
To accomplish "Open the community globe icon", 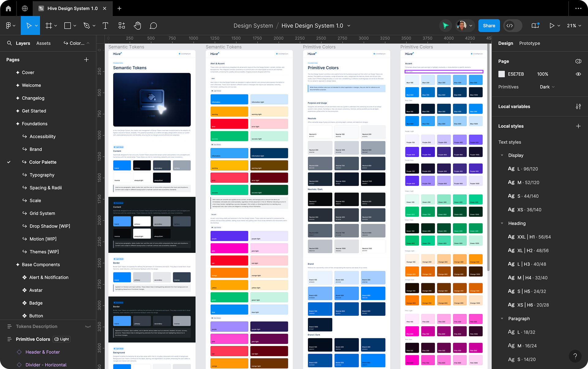I will [25, 8].
